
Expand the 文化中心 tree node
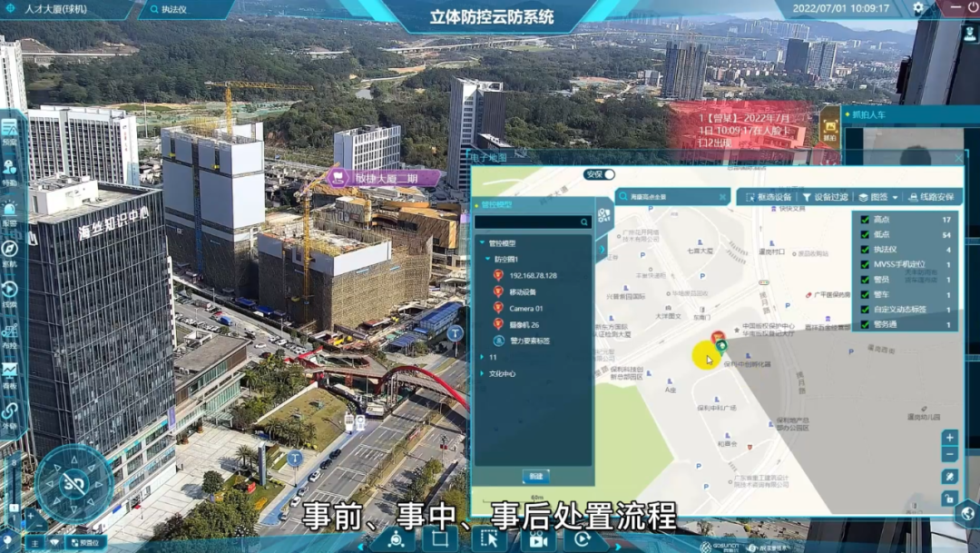(482, 373)
